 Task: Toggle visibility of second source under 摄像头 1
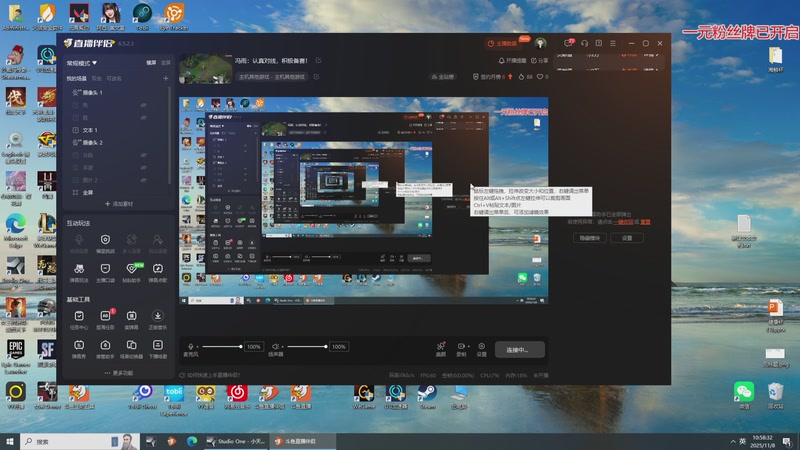144,117
